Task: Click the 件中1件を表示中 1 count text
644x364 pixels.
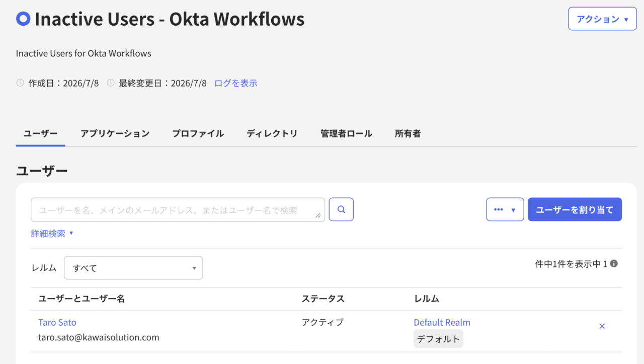Action: pyautogui.click(x=572, y=264)
